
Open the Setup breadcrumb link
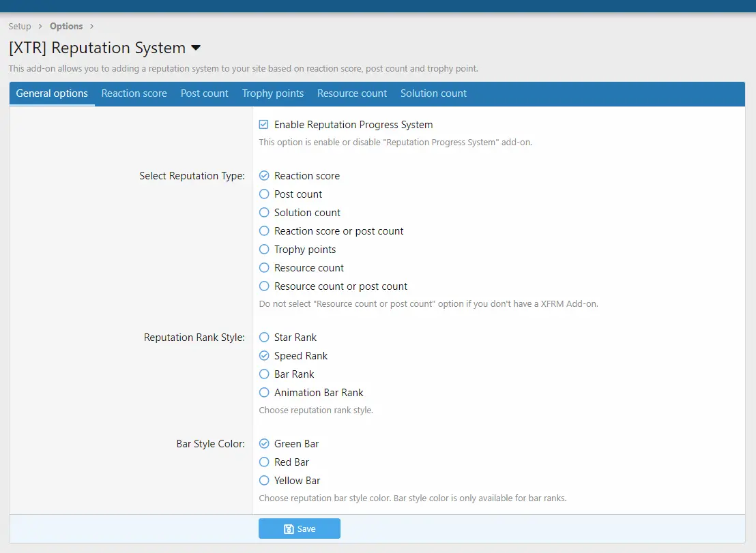(20, 26)
